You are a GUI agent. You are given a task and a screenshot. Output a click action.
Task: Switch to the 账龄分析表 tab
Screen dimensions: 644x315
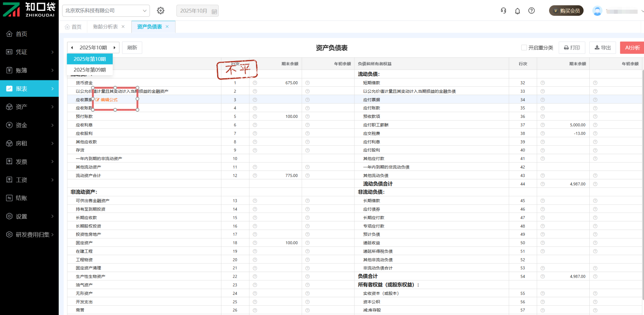pyautogui.click(x=105, y=27)
